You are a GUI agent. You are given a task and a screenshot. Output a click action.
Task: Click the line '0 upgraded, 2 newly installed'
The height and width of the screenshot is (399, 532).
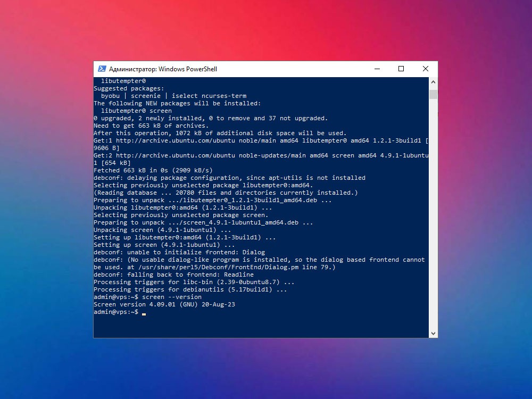coord(211,119)
